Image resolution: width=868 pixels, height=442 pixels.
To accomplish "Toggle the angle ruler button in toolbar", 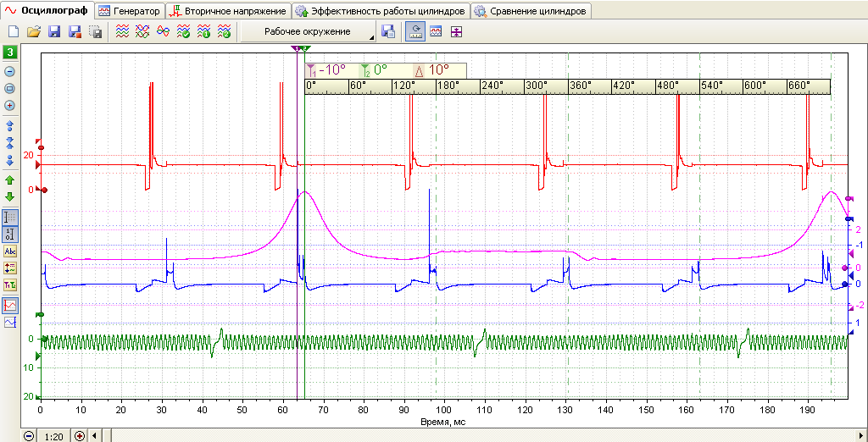I will click(x=414, y=32).
